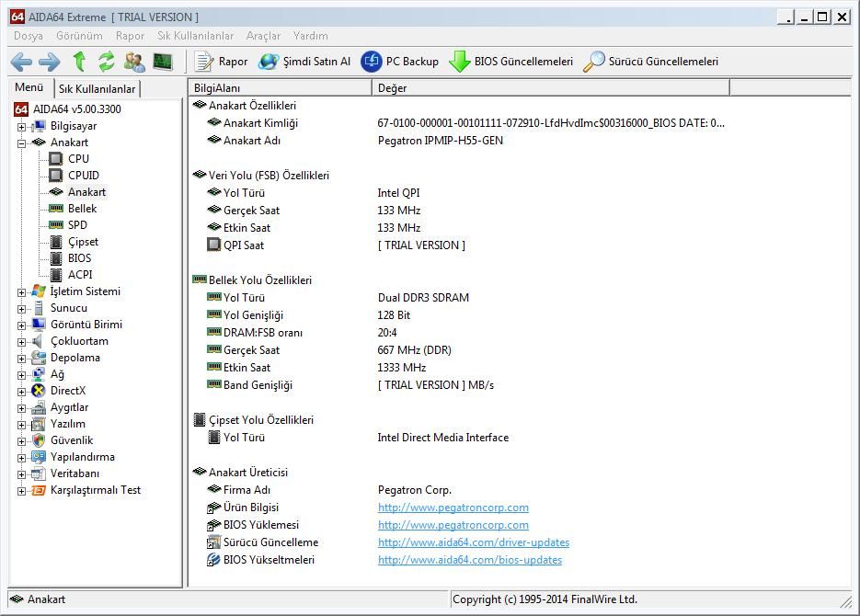
Task: Open the Rapor menu
Action: pyautogui.click(x=130, y=36)
